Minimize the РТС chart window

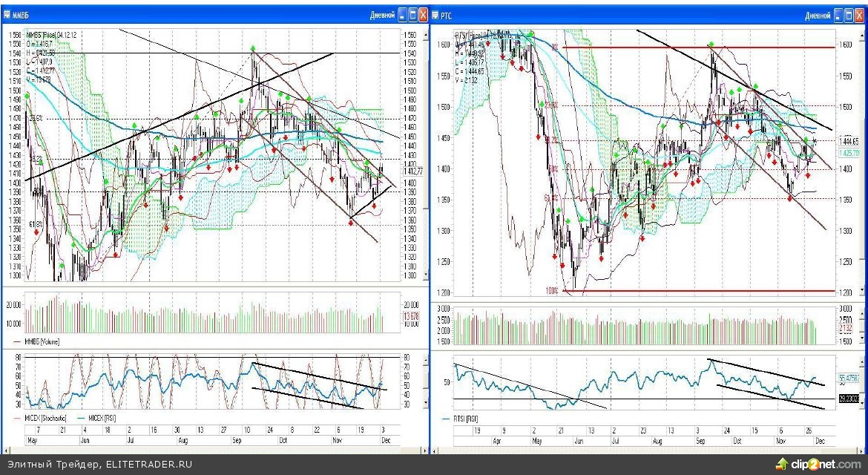(x=838, y=15)
